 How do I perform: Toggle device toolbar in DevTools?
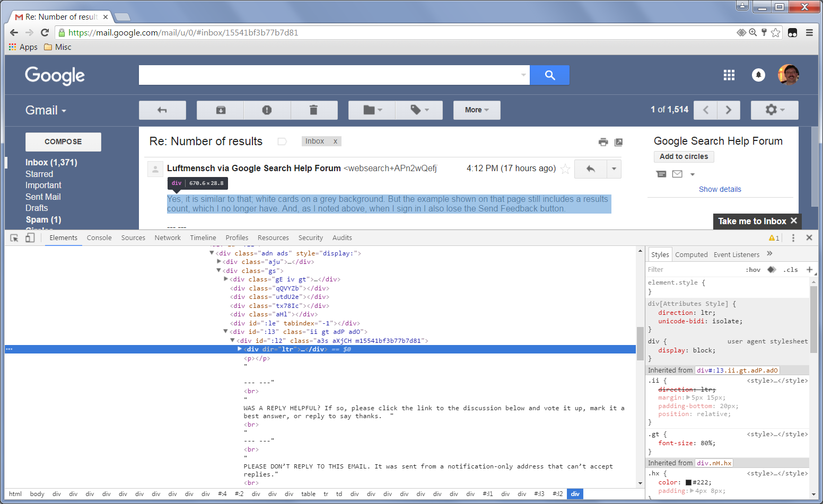30,238
